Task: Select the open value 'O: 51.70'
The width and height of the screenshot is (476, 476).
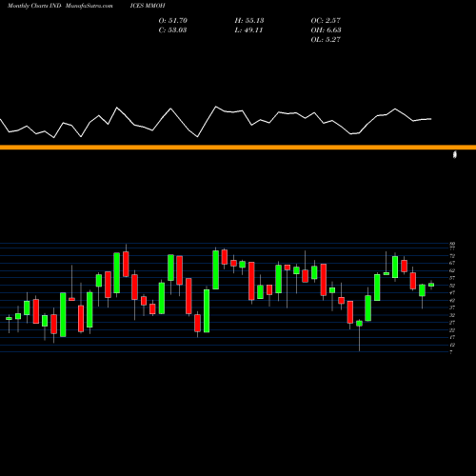Action: (173, 21)
